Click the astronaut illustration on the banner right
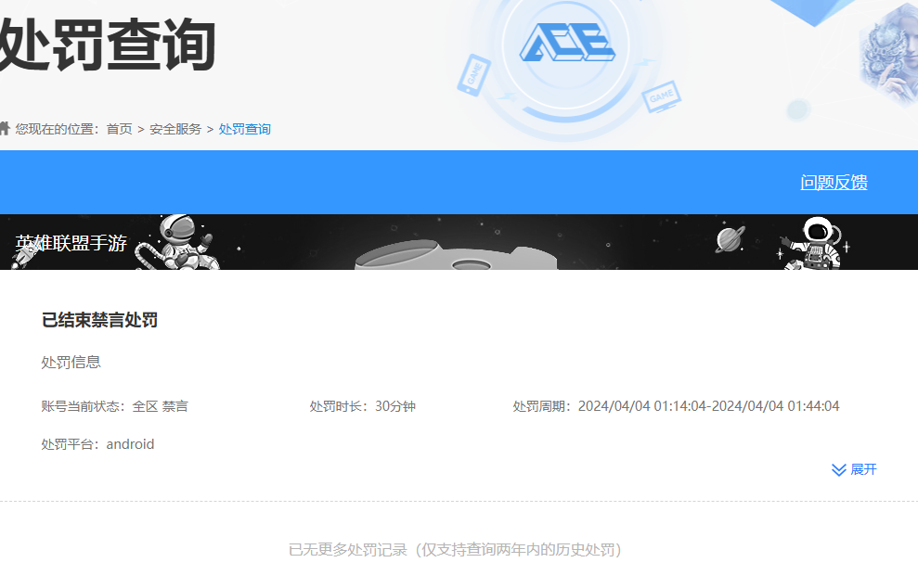The width and height of the screenshot is (918, 588). click(817, 243)
